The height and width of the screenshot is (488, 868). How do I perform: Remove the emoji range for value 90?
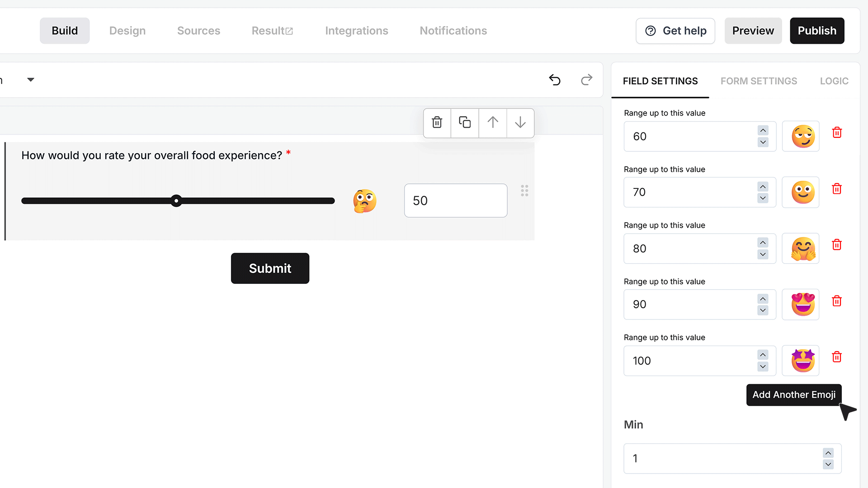[x=837, y=301]
